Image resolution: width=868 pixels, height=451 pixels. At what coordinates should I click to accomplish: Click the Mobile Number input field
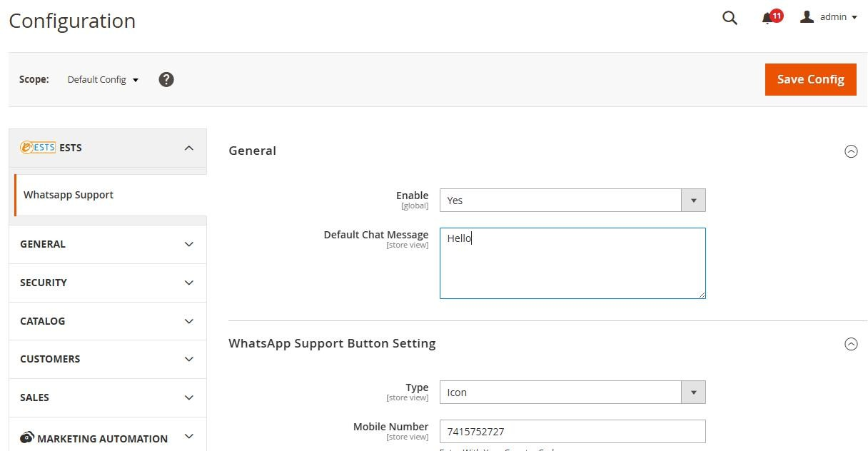coord(572,431)
